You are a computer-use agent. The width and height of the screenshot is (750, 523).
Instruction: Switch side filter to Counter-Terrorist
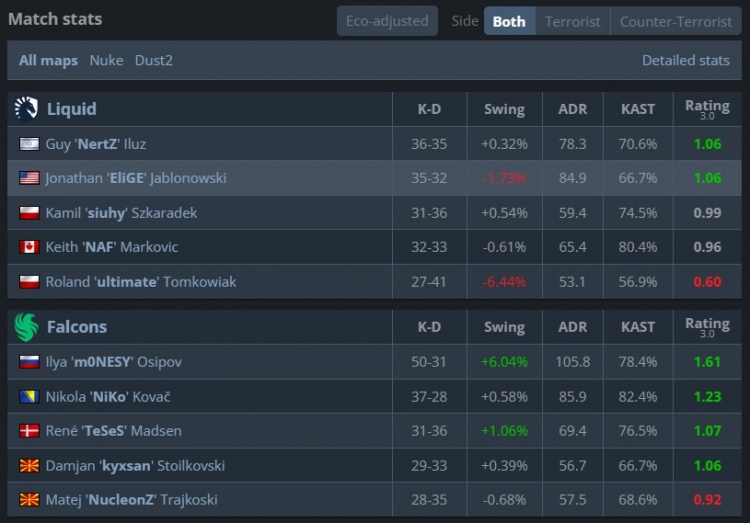tap(675, 21)
